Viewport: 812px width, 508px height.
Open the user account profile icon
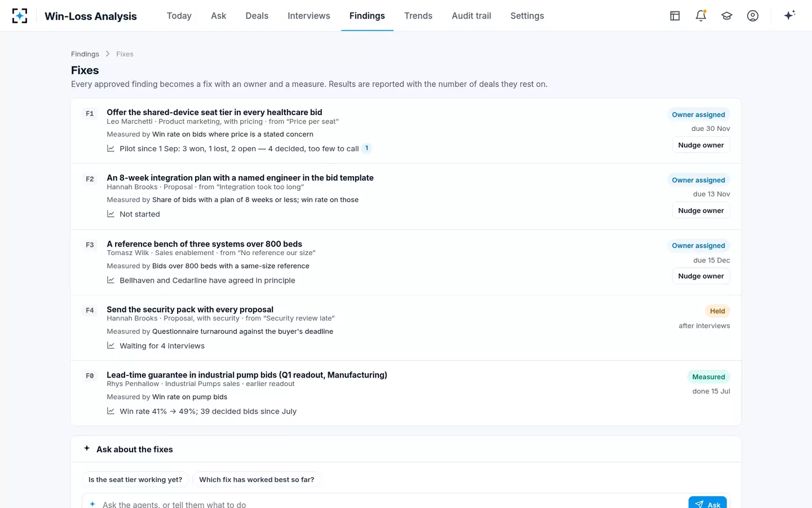[x=753, y=16]
